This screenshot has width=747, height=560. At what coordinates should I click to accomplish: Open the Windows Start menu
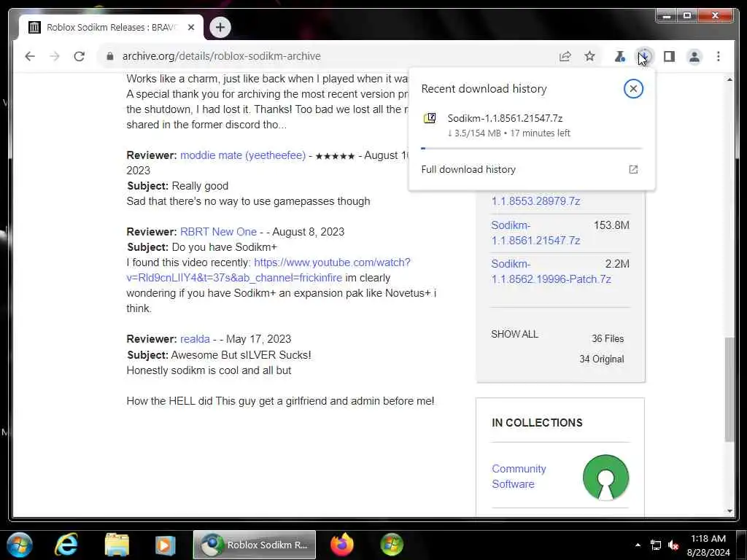tap(20, 545)
